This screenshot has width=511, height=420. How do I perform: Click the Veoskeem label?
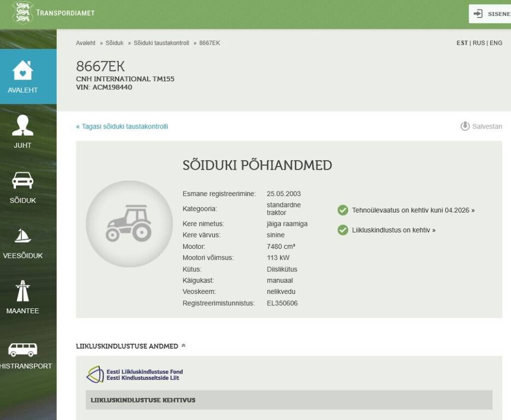click(x=199, y=291)
